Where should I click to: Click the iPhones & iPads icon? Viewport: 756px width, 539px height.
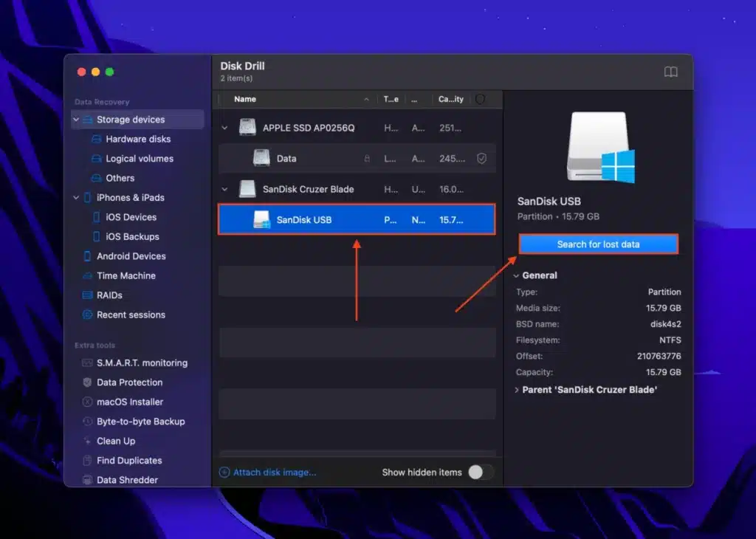87,198
